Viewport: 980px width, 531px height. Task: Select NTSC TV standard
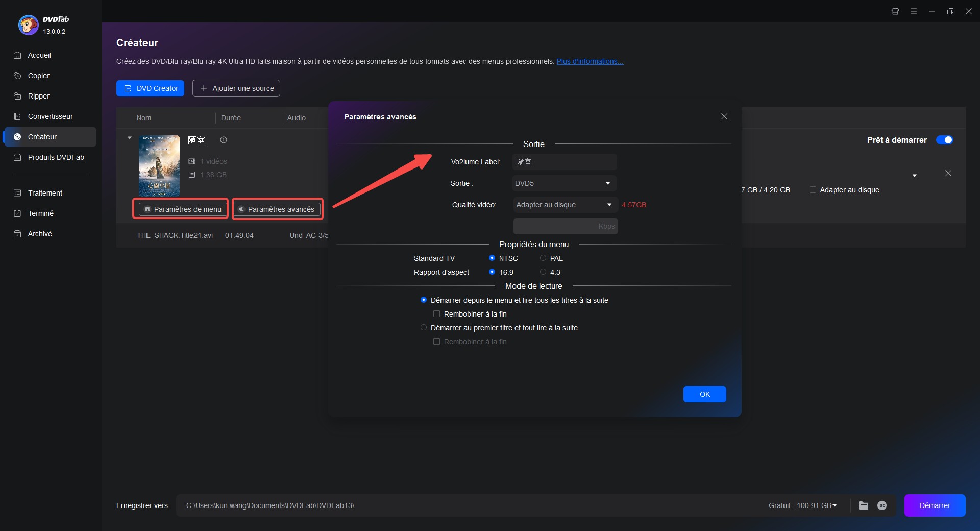492,258
